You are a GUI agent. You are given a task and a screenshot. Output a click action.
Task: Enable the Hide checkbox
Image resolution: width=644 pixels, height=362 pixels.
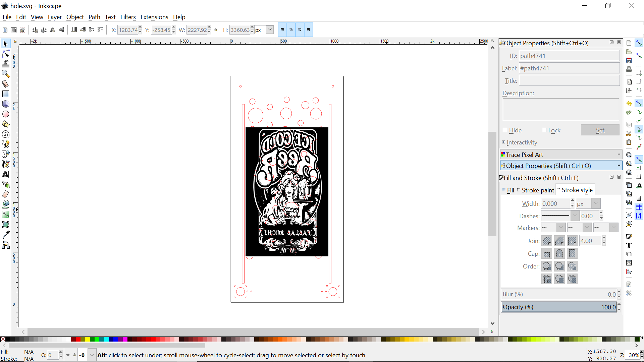505,130
